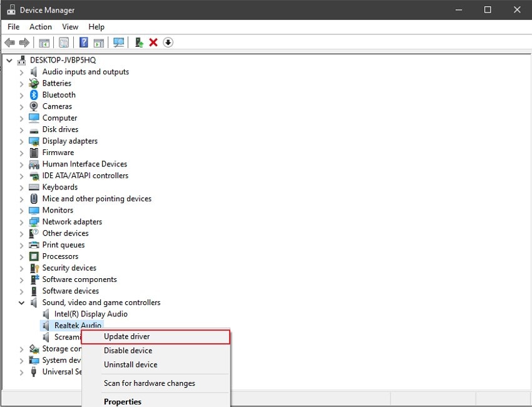532x407 pixels.
Task: Click the Batteries category icon
Action: point(34,83)
